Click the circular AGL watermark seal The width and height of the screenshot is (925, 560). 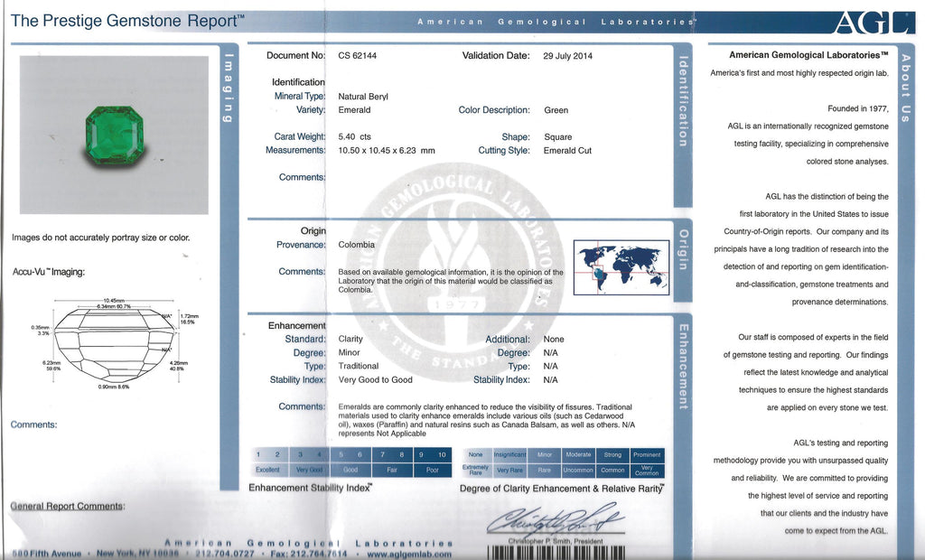click(x=456, y=271)
